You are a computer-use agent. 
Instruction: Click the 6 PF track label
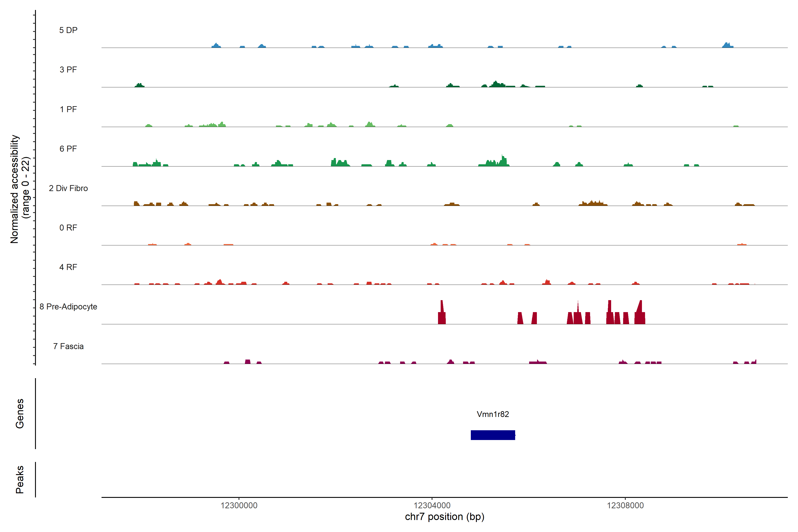point(68,149)
